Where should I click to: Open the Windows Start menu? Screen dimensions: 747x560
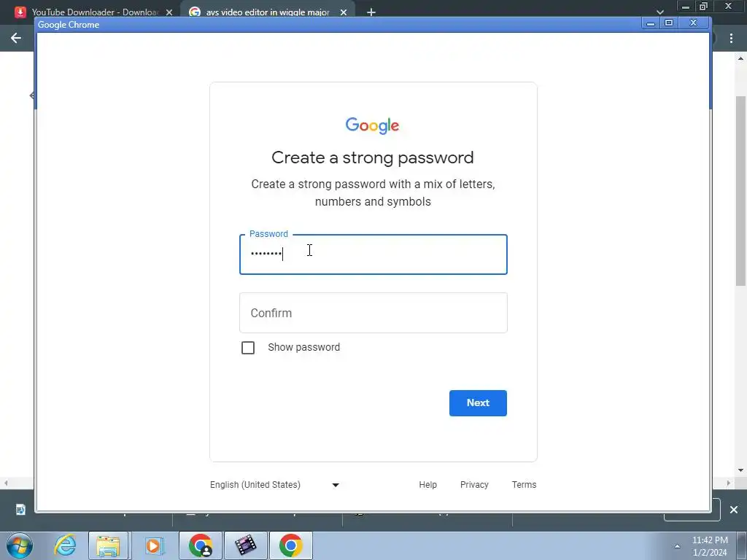pos(20,545)
